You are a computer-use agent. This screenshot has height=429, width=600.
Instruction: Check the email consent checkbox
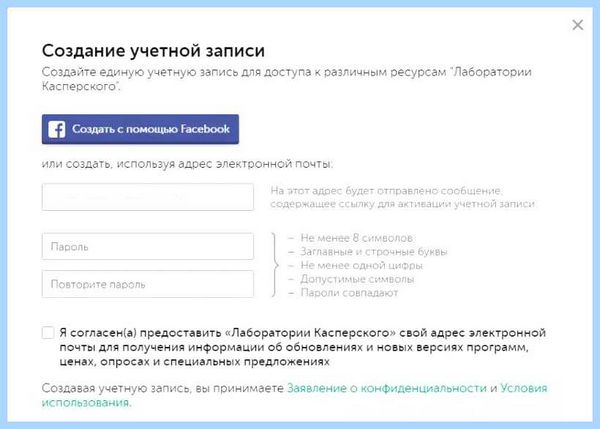point(48,332)
